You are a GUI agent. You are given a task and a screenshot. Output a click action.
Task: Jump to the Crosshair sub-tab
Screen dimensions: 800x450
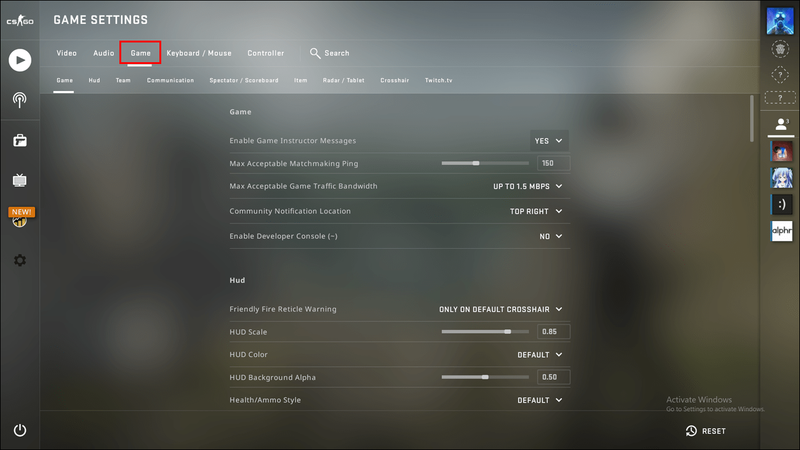394,80
